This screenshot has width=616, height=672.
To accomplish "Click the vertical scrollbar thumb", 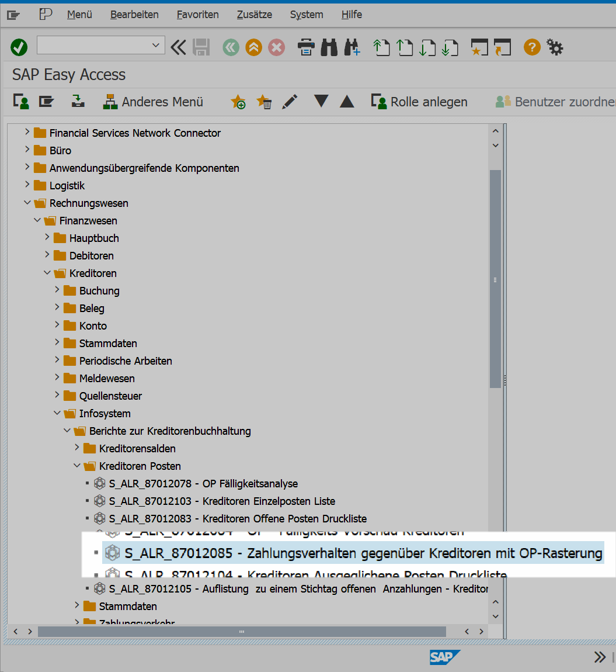I will coord(495,279).
